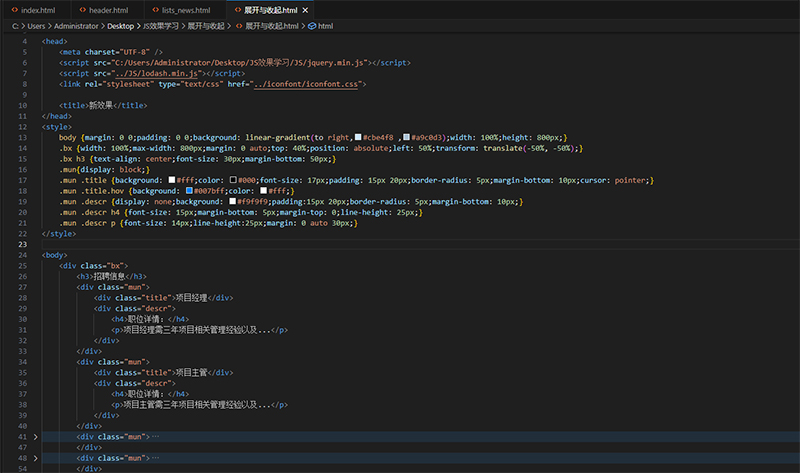
Task: Click HTML file icon on the active tab
Action: pos(238,10)
